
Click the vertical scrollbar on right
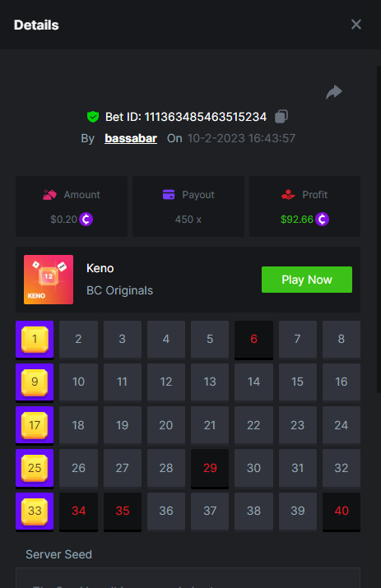point(379,229)
